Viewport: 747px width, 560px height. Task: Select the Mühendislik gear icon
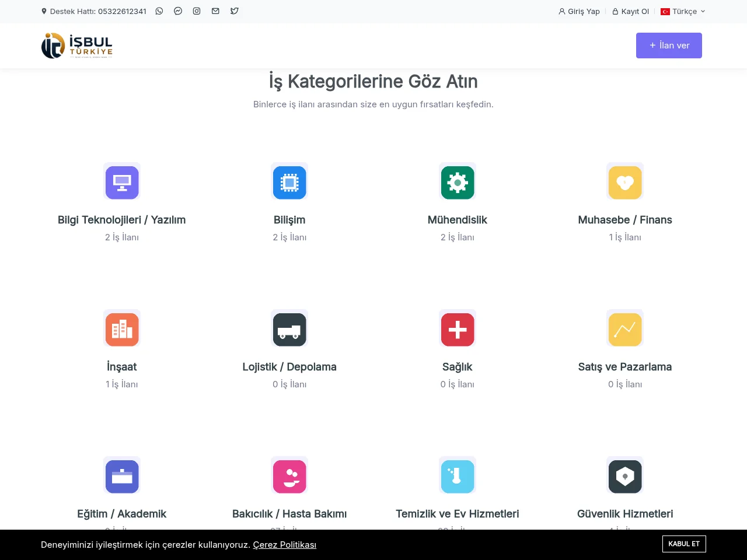[x=458, y=183]
